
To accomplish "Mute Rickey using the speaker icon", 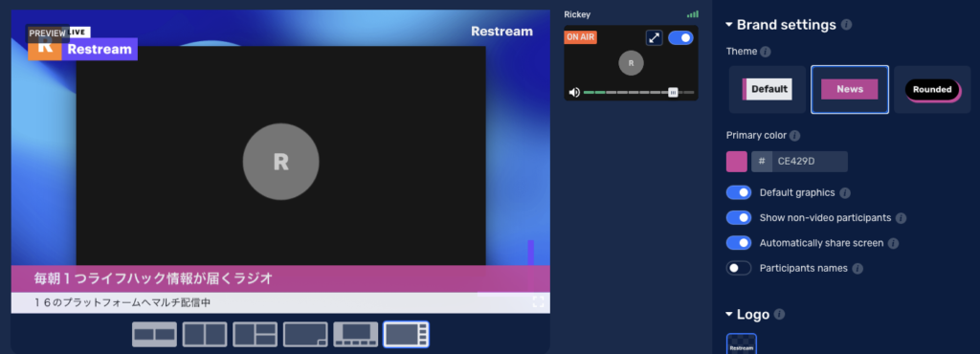I will (x=574, y=93).
